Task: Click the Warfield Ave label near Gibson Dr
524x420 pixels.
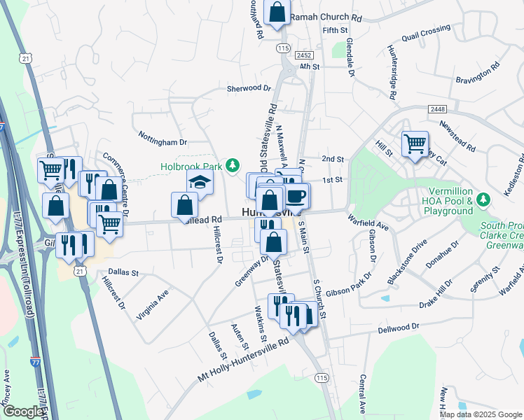Action: 368,223
